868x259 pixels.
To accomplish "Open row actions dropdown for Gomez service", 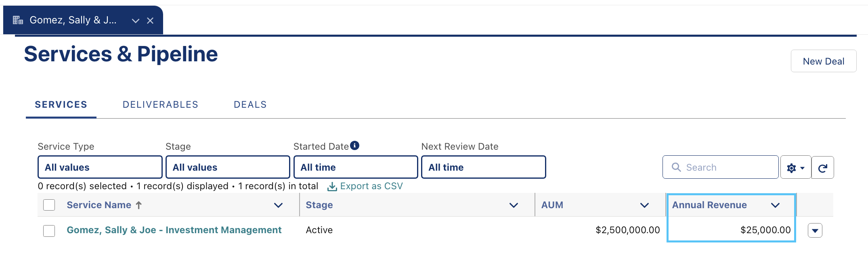I will click(x=815, y=230).
